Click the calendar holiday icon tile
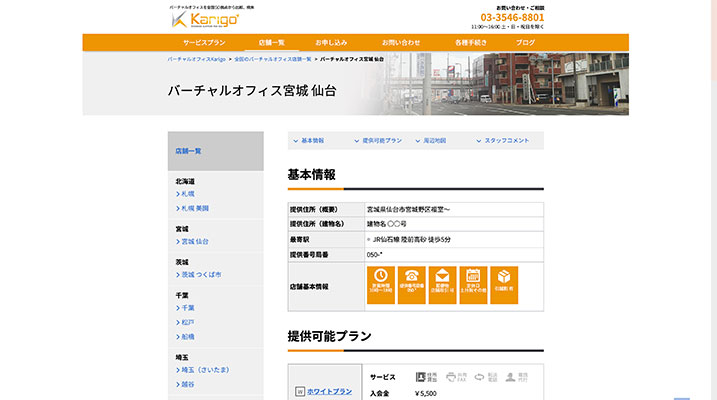Viewport: 717px width, 400px height. tap(473, 285)
